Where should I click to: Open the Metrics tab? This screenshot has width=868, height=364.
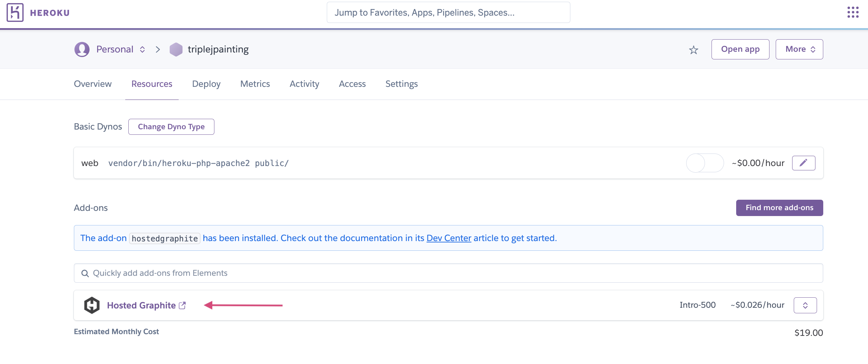tap(255, 84)
